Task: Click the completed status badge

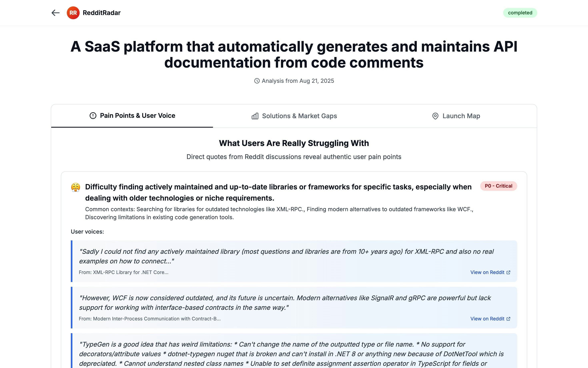Action: pos(520,13)
